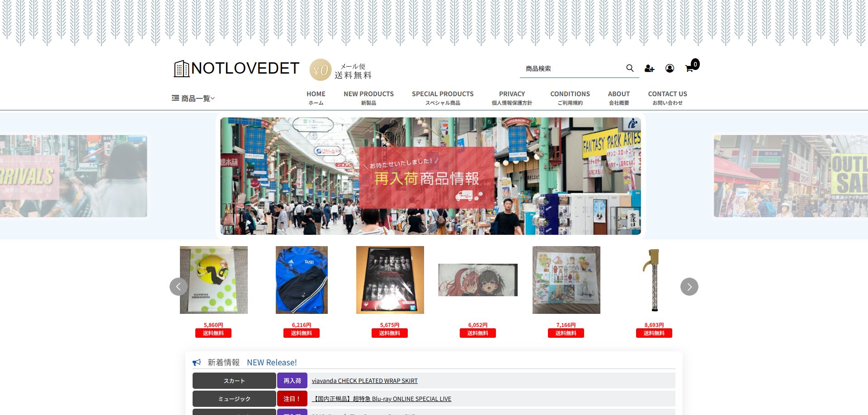Open viavanda CHECK PLEATED WRAP SKIRT link
868x415 pixels.
coord(364,381)
